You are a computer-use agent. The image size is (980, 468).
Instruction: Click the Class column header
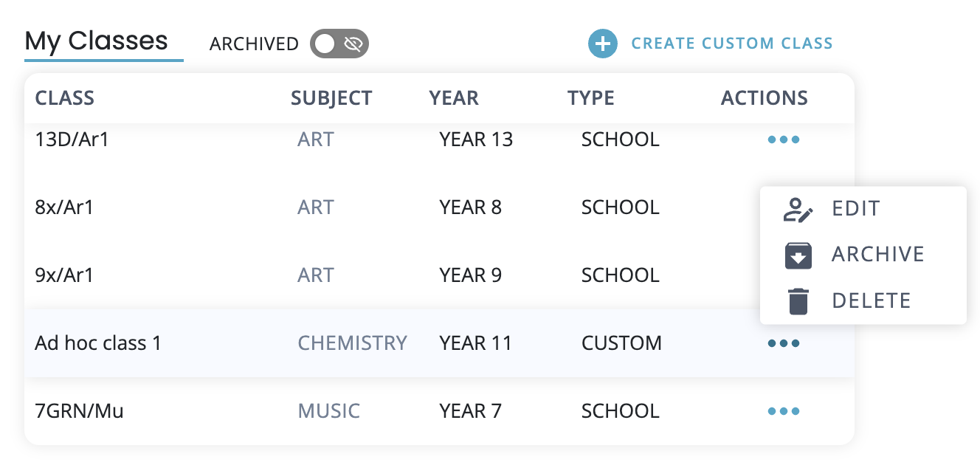[65, 98]
